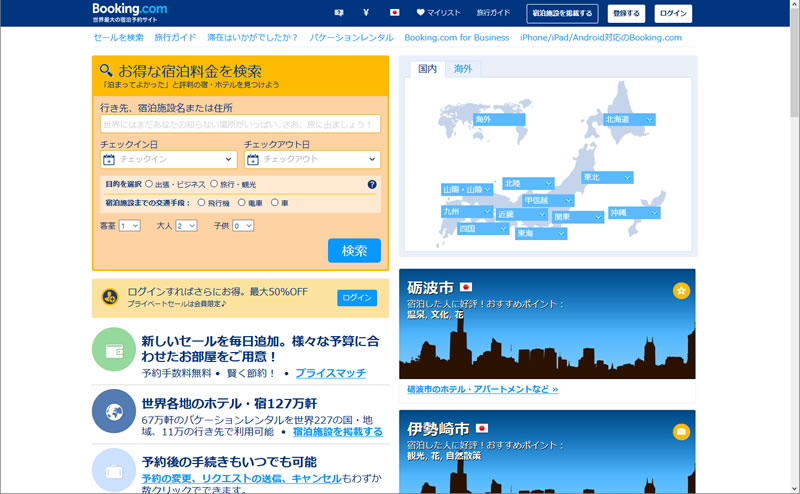Open the blue question mark help icon
Screen dimensions: 800x494
372,184
